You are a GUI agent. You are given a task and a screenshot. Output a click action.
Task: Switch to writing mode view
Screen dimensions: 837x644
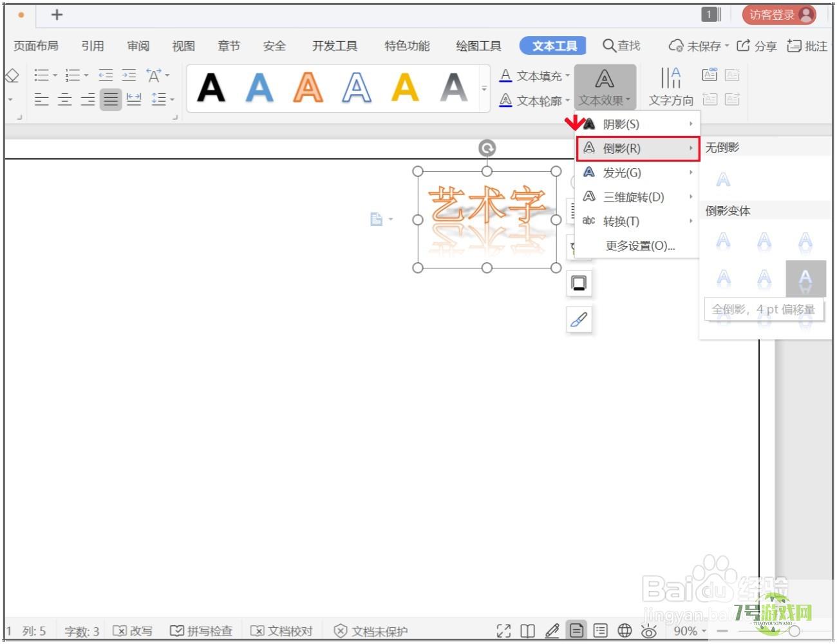point(552,631)
